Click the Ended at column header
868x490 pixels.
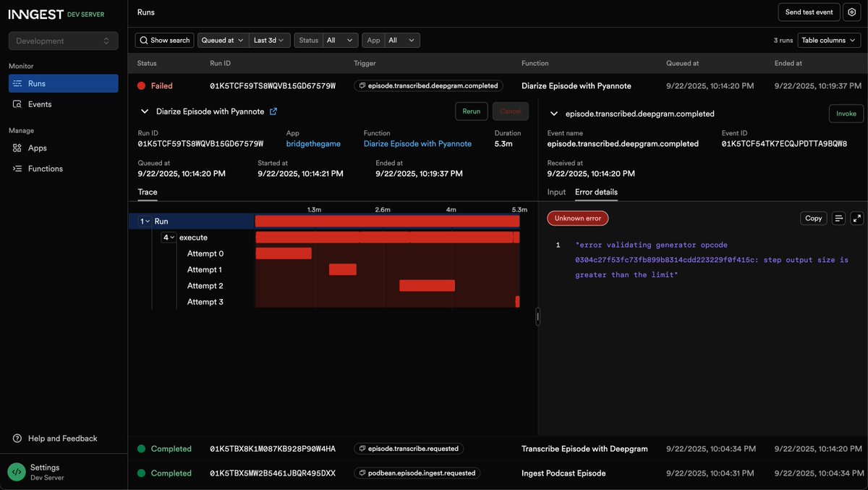click(788, 63)
